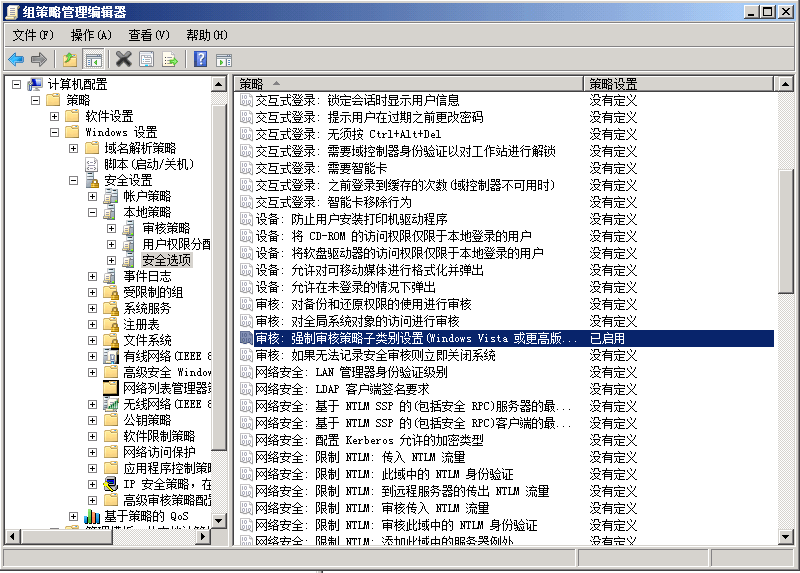Click policy icon beside 网络安全: LDAP 客户端签名要求
The height and width of the screenshot is (573, 800).
[246, 389]
